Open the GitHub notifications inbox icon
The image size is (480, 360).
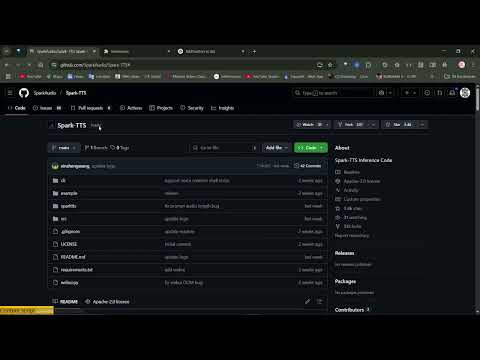point(452,93)
